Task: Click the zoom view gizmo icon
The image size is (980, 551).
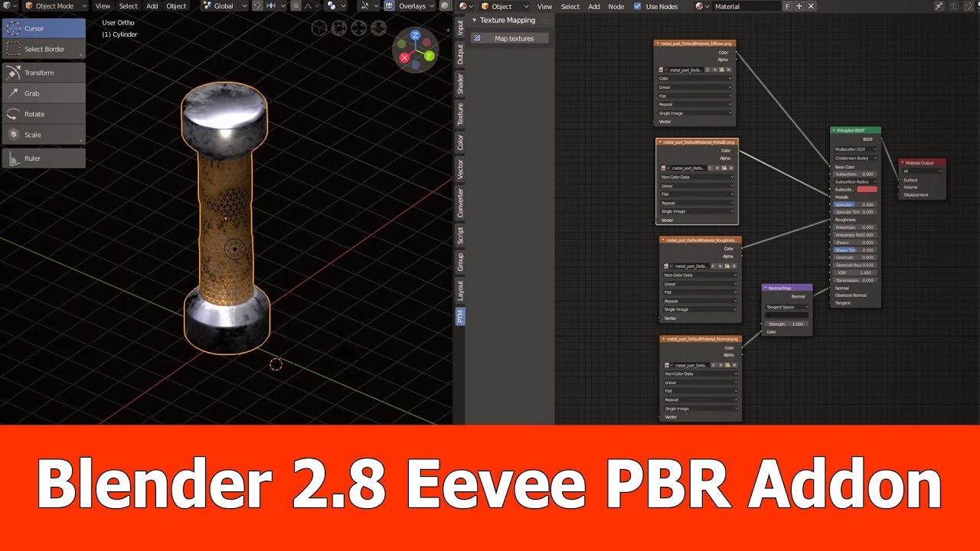Action: click(x=378, y=29)
